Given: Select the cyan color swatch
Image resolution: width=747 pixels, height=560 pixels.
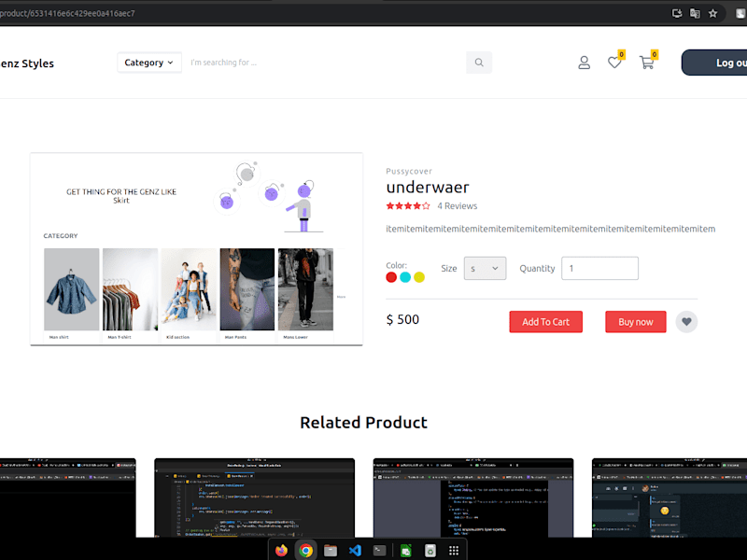Looking at the screenshot, I should coord(405,277).
